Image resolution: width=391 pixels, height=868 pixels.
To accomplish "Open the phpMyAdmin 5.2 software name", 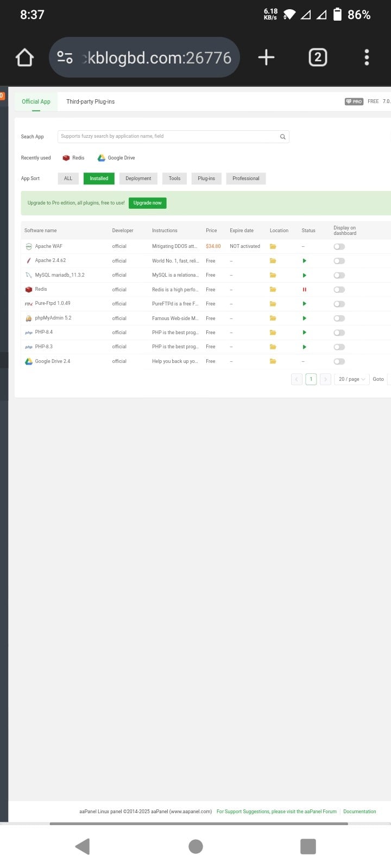I will pyautogui.click(x=53, y=318).
